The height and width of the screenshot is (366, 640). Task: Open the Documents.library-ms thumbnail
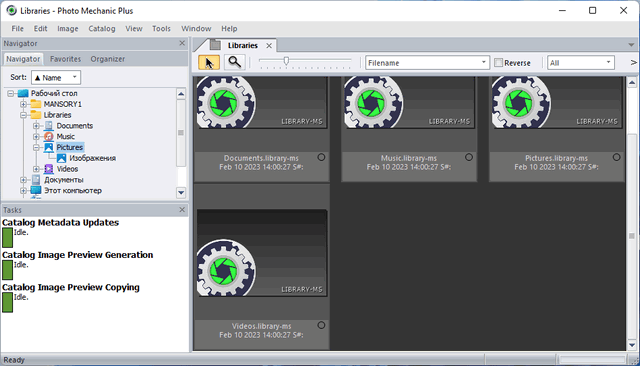(x=261, y=102)
